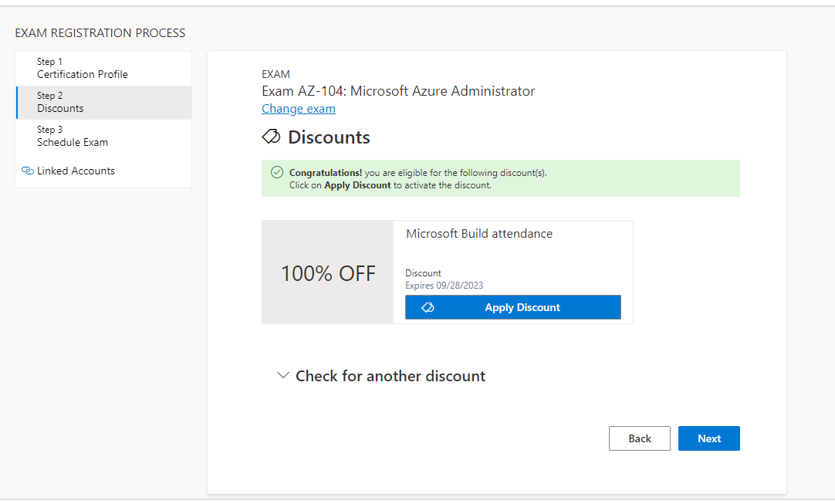Click the Back button
This screenshot has width=835, height=504.
click(x=640, y=438)
